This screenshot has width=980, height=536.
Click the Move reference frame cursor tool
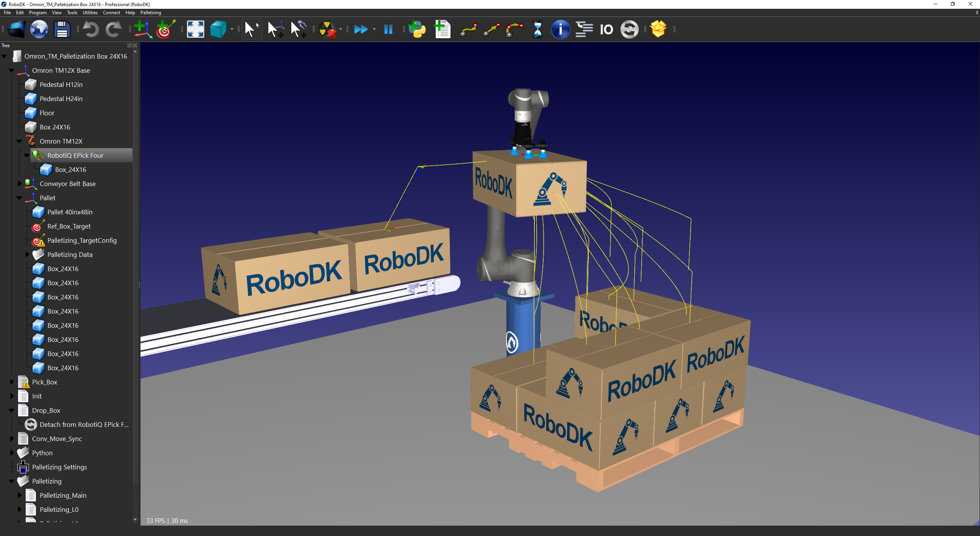[275, 29]
